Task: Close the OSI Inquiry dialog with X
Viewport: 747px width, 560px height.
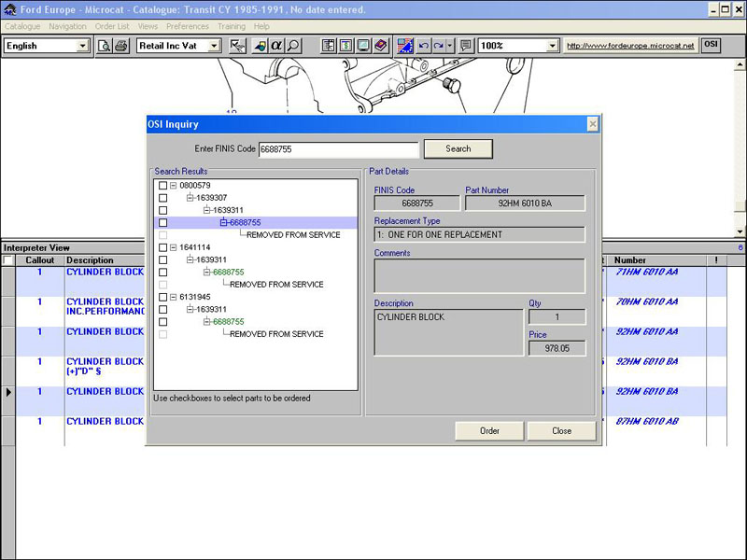Action: click(x=592, y=124)
